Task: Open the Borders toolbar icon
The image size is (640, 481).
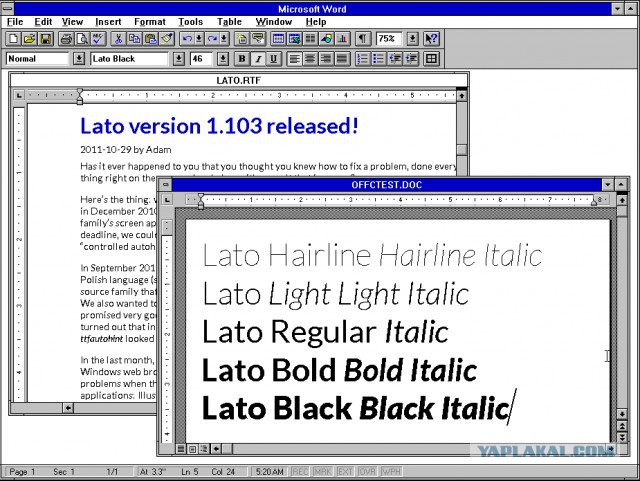Action: [431, 59]
